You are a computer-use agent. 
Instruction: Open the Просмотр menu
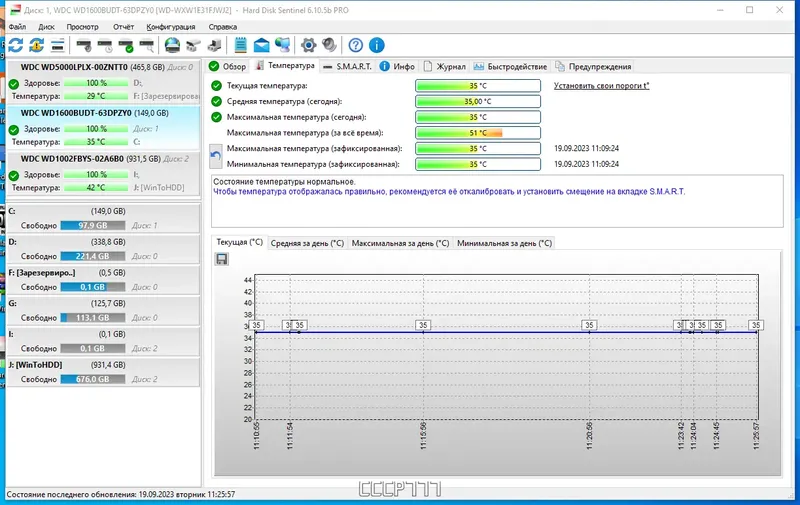pyautogui.click(x=82, y=27)
